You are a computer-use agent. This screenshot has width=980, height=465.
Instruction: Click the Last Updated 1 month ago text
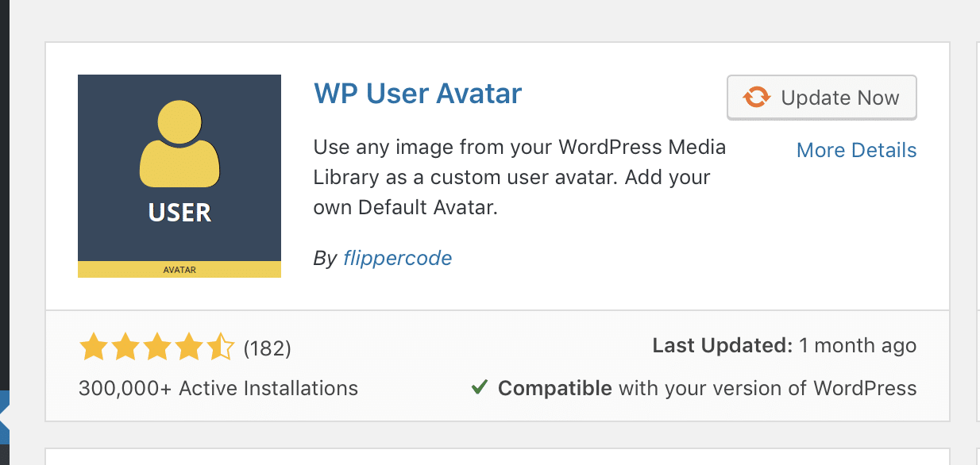[784, 346]
